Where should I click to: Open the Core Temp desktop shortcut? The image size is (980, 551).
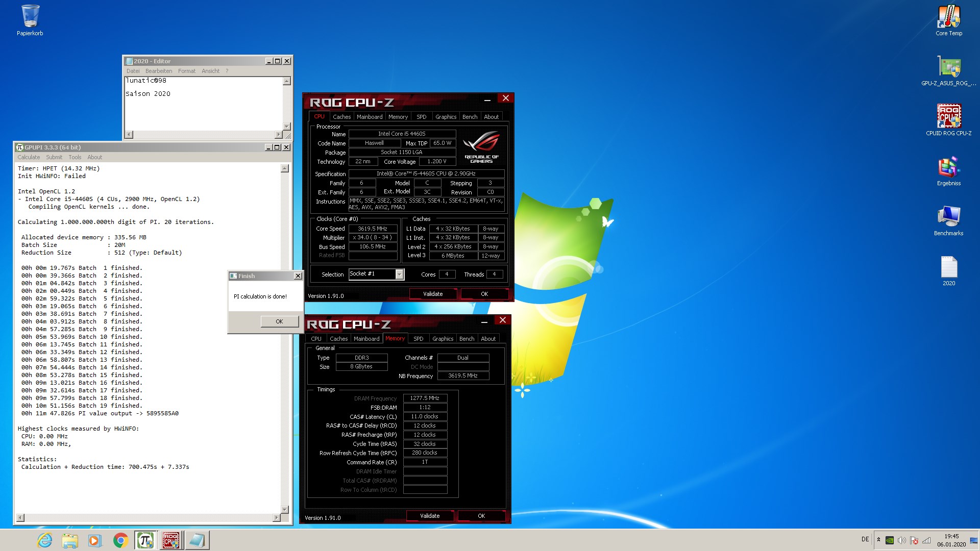pyautogui.click(x=949, y=20)
